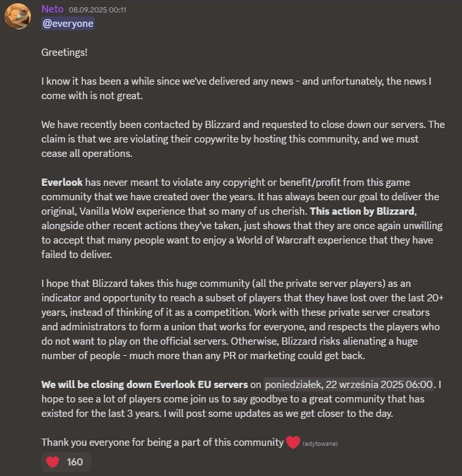Click the 'Vanilla WoW experience' phrase
Viewport: 462px width, 476px height.
tap(139, 211)
